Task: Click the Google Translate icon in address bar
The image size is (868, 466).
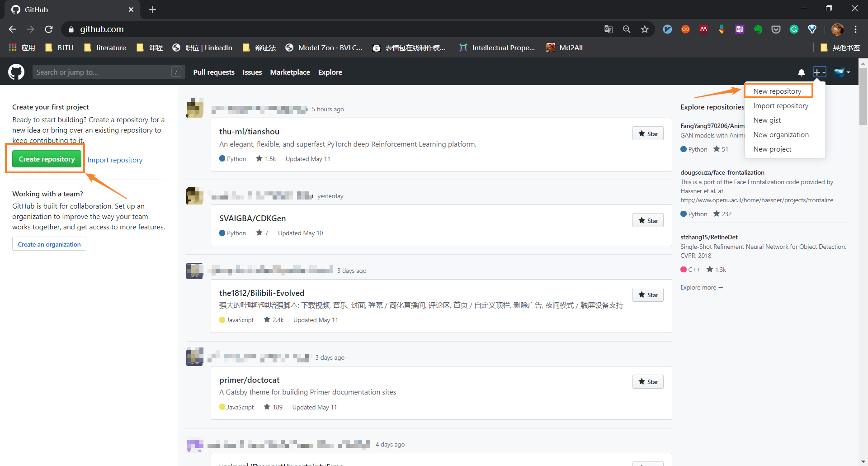Action: [x=609, y=29]
